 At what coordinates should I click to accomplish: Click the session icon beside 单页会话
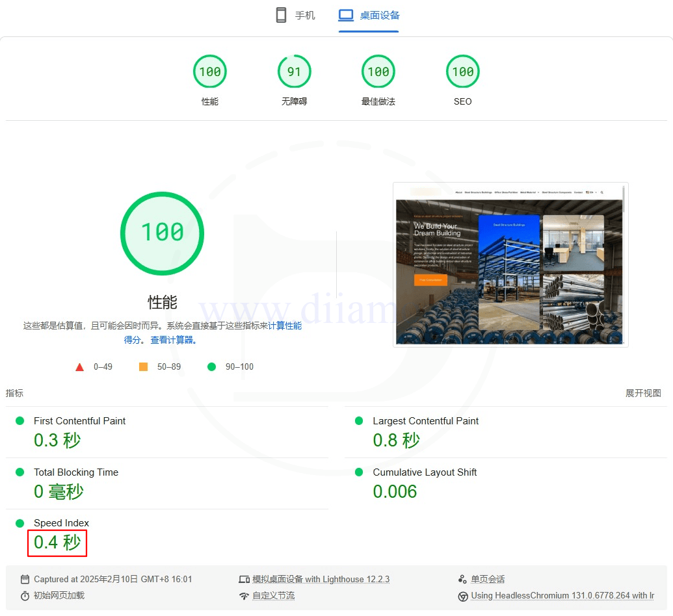[x=462, y=579]
